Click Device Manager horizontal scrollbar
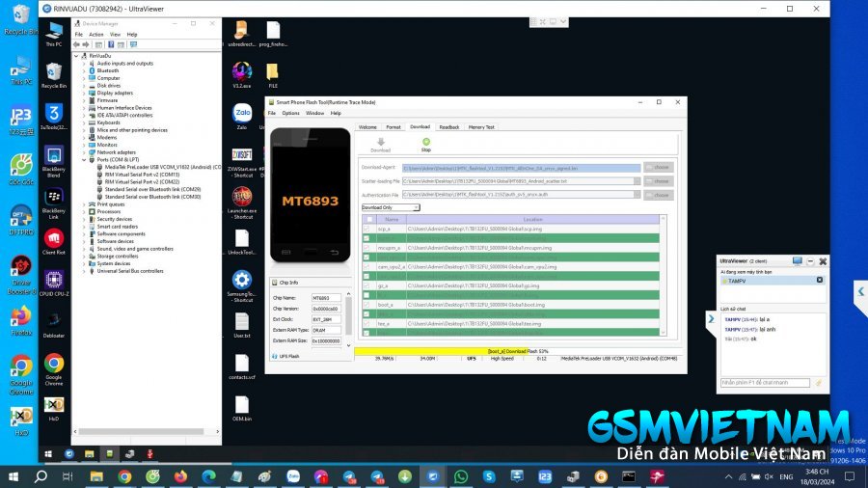This screenshot has height=488, width=868. [141, 431]
